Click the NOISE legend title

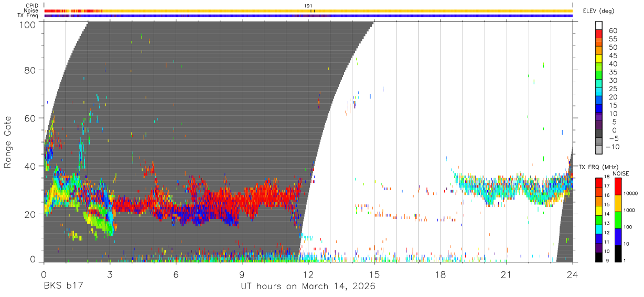621,173
